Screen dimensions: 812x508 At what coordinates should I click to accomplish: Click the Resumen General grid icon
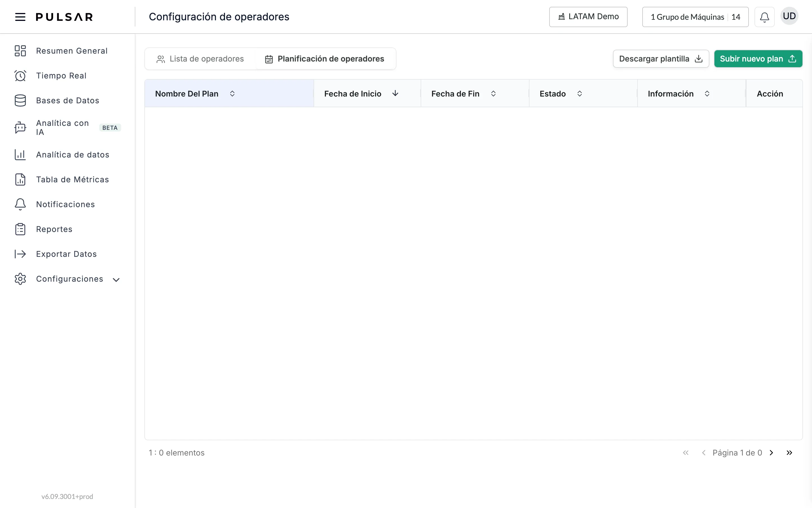[20, 51]
